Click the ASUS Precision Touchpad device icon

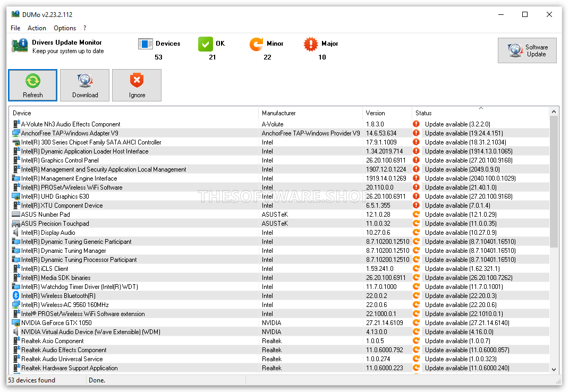click(x=16, y=223)
